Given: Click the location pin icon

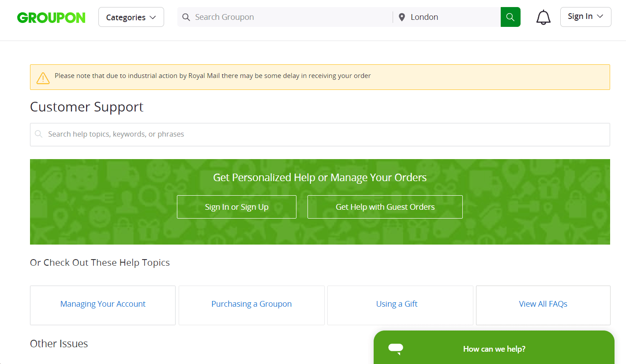Looking at the screenshot, I should [401, 17].
